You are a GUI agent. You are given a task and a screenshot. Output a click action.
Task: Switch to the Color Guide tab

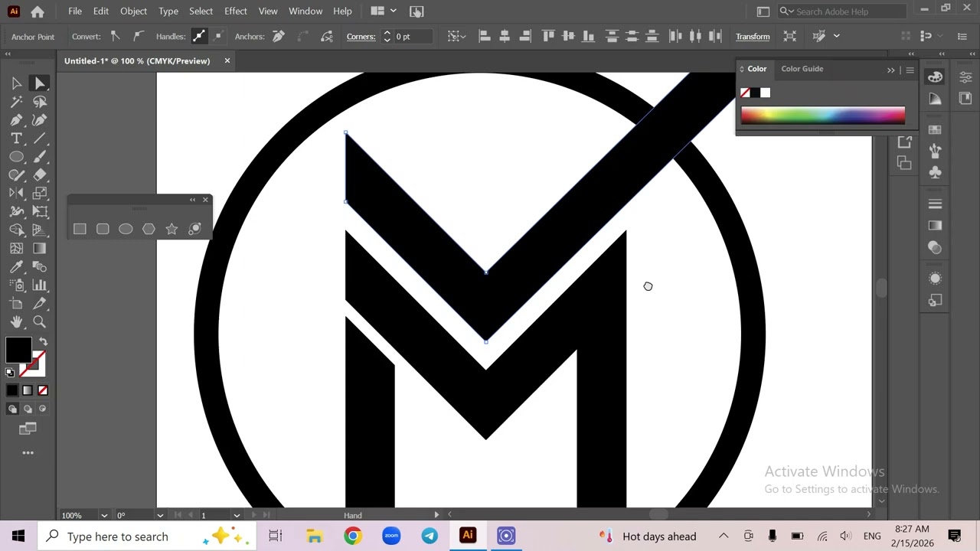pos(802,69)
